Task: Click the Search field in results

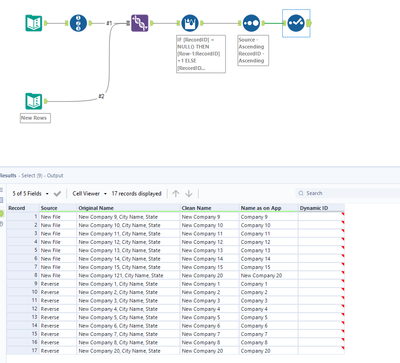Action: 348,193
